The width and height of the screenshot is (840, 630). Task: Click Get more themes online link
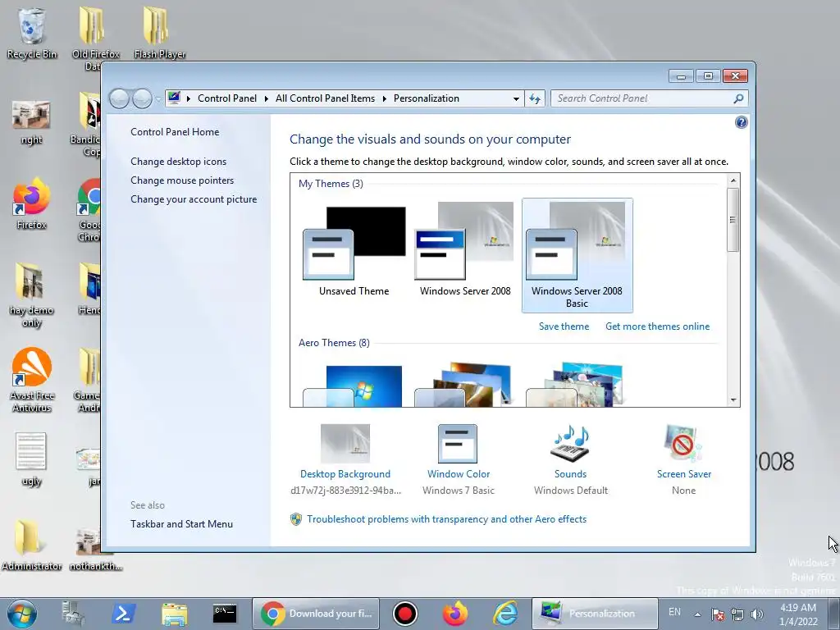(657, 326)
